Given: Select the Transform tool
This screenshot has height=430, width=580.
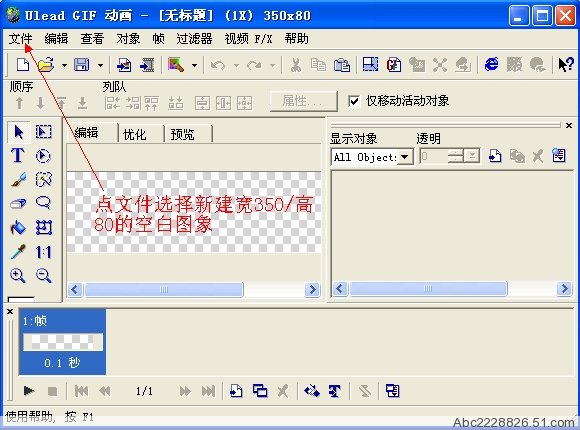Looking at the screenshot, I should pos(43,228).
